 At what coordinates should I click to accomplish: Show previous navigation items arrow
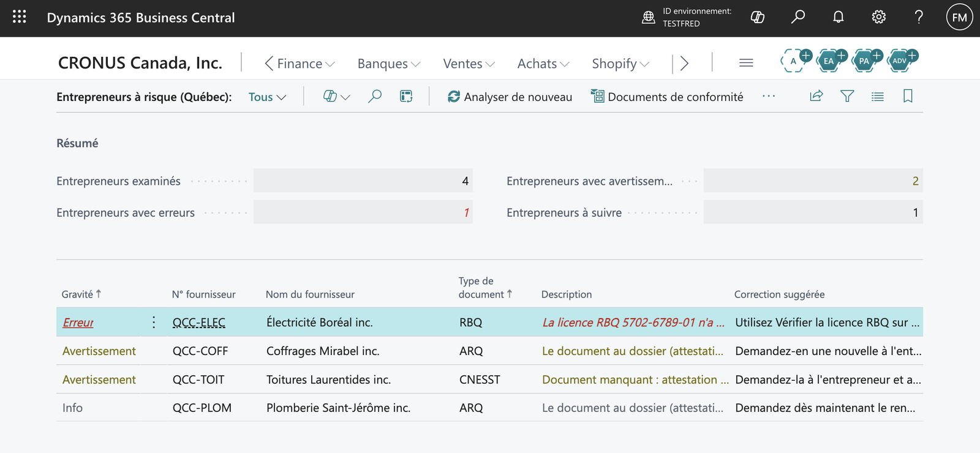tap(268, 63)
